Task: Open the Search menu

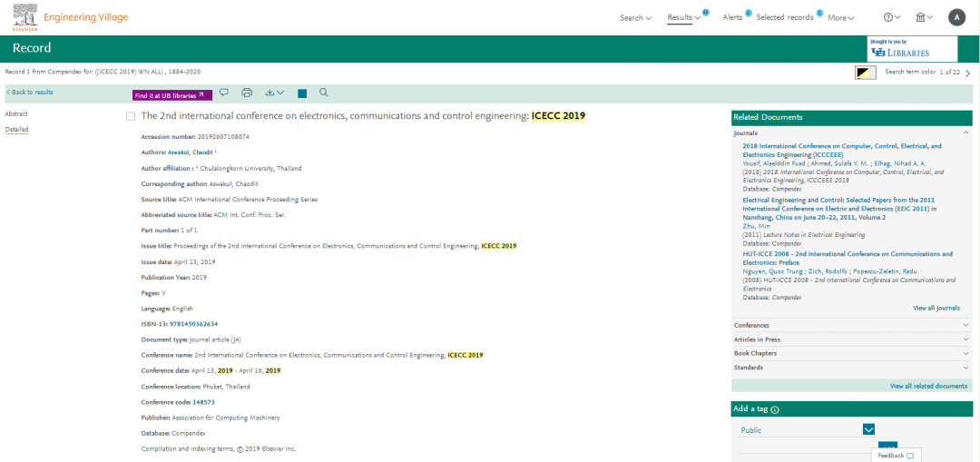Action: click(x=635, y=17)
